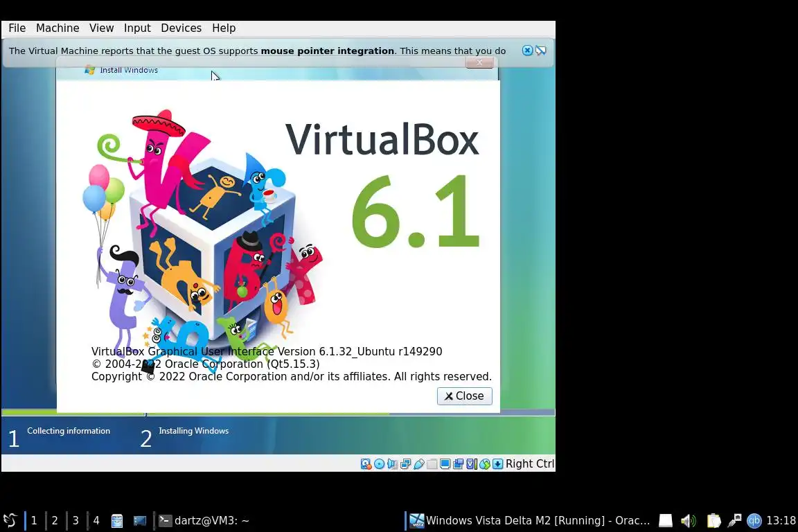The image size is (798, 532).
Task: Click the Install Windows title text
Action: [x=129, y=70]
